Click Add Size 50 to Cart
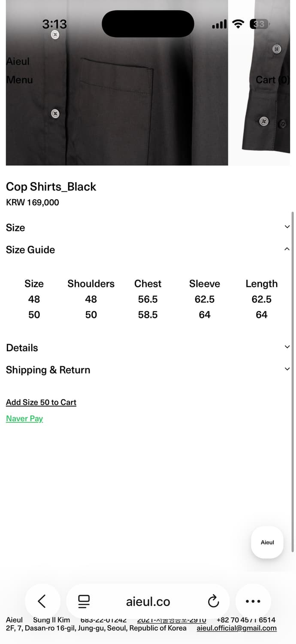 click(41, 402)
